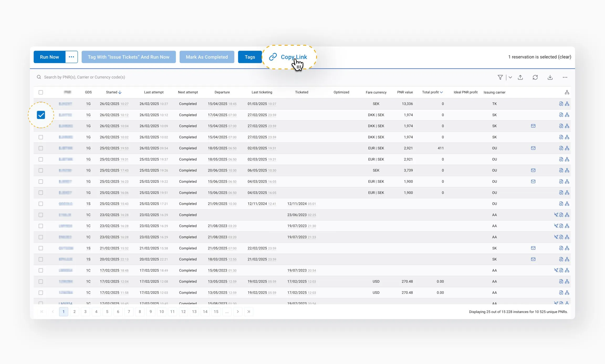Uncheck the selected reservation checkbox
Viewport: 605px width, 364px height.
pyautogui.click(x=41, y=115)
